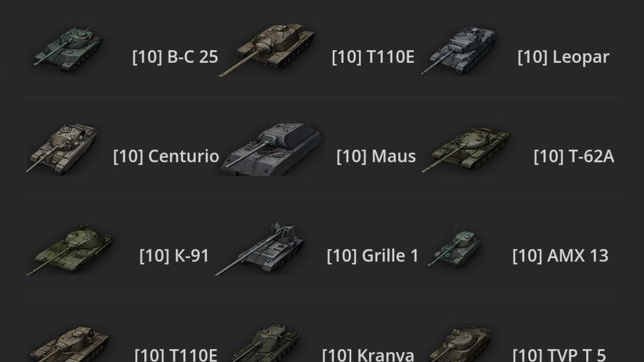644x362 pixels.
Task: Select the [10] AMX 13 text
Action: coord(561,255)
